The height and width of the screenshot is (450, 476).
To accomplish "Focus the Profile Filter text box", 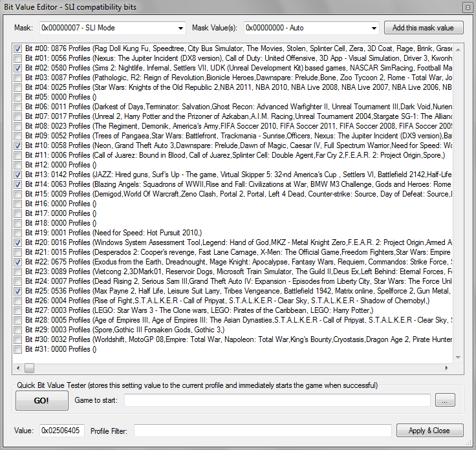I will [263, 430].
